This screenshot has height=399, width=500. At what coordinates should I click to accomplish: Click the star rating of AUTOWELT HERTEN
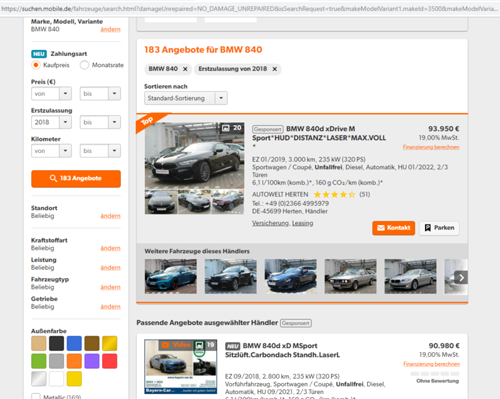334,194
